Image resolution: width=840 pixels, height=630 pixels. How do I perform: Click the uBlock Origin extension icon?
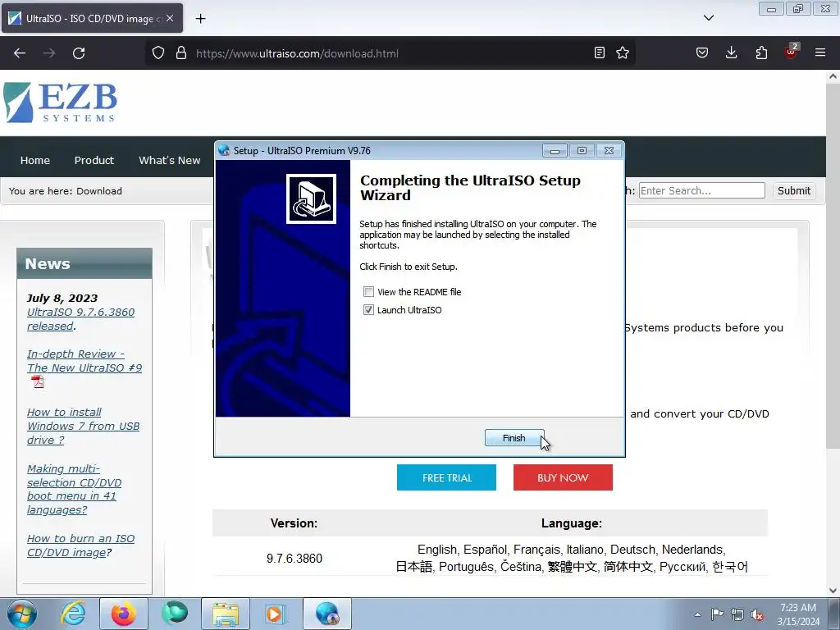point(791,52)
